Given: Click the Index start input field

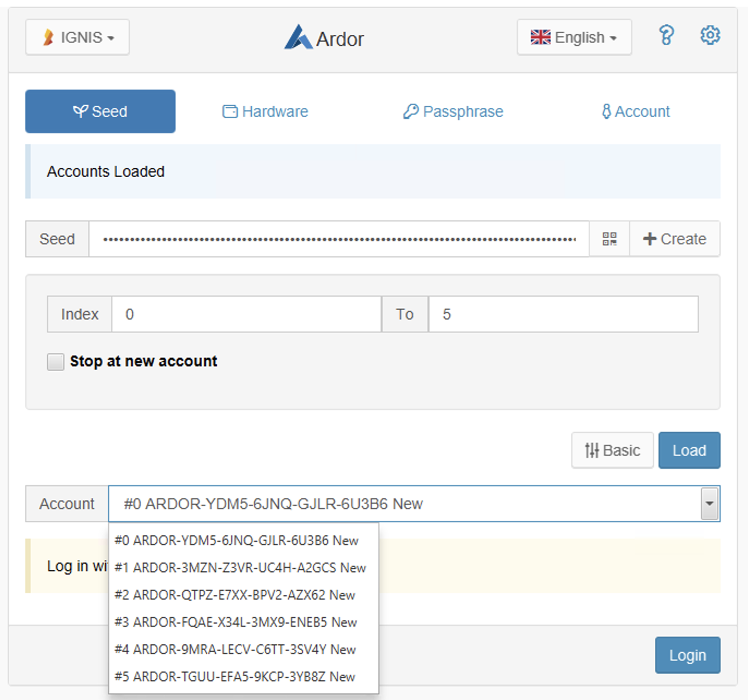Looking at the screenshot, I should pos(246,315).
